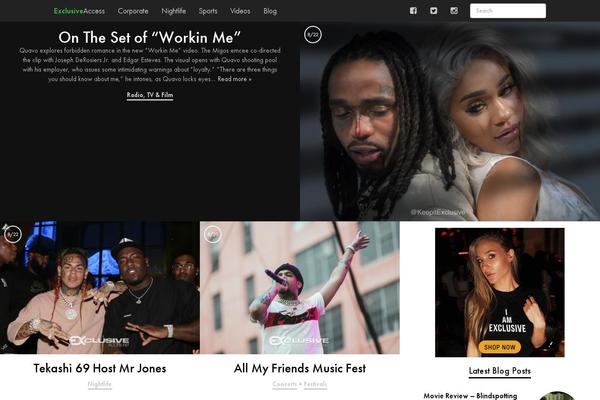The image size is (600, 400).
Task: Focus the Search input field
Action: (508, 11)
